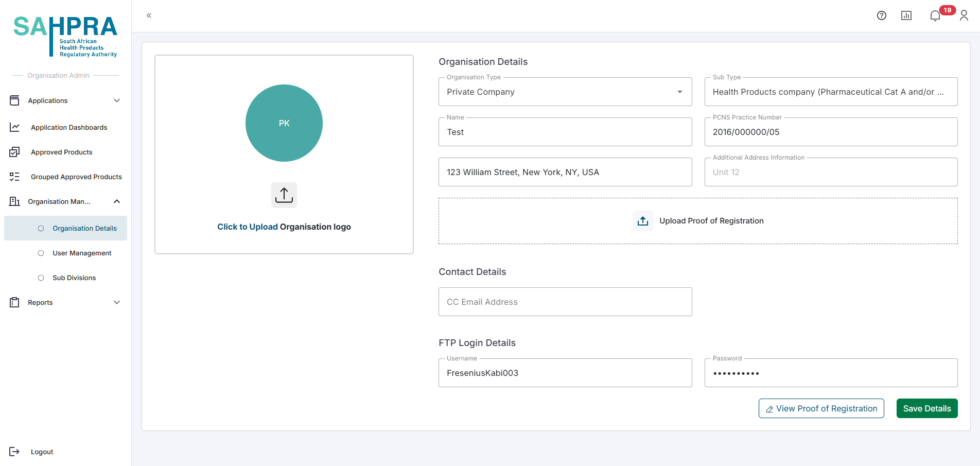
Task: Click the Name field containing Test
Action: pos(565,132)
